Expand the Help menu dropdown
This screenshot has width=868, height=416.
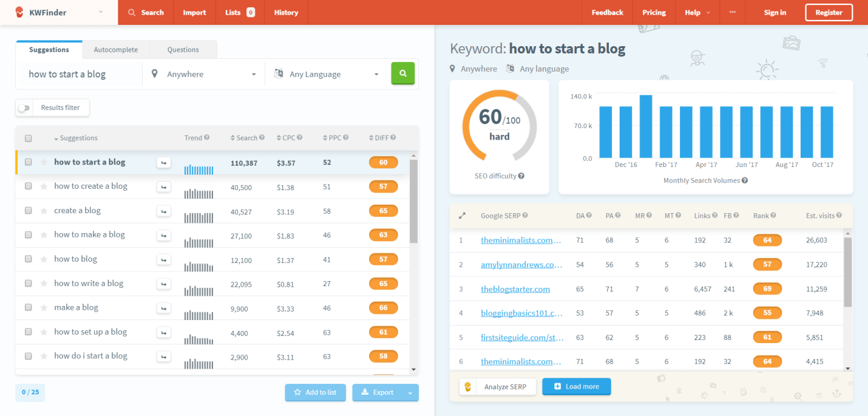[x=697, y=12]
